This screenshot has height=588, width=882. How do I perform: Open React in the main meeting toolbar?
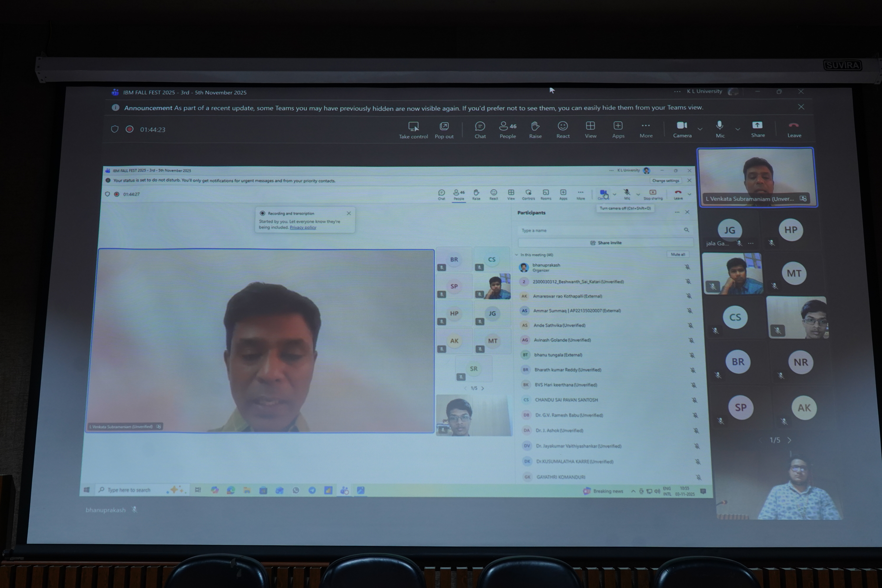pos(563,130)
